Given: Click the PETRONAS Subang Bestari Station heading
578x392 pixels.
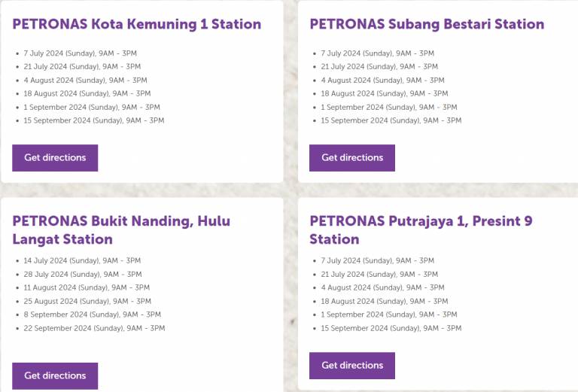Looking at the screenshot, I should [x=427, y=24].
